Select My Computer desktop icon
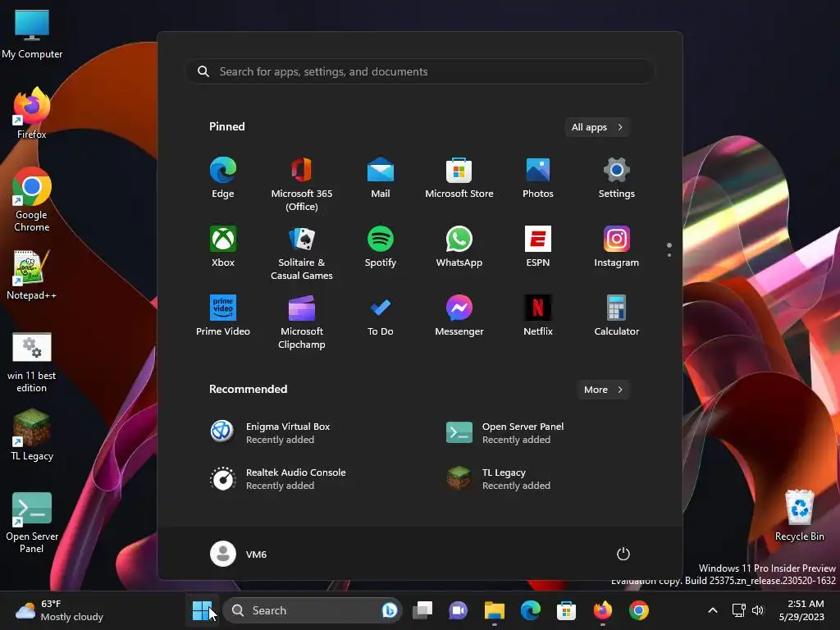This screenshot has width=840, height=630. click(32, 33)
